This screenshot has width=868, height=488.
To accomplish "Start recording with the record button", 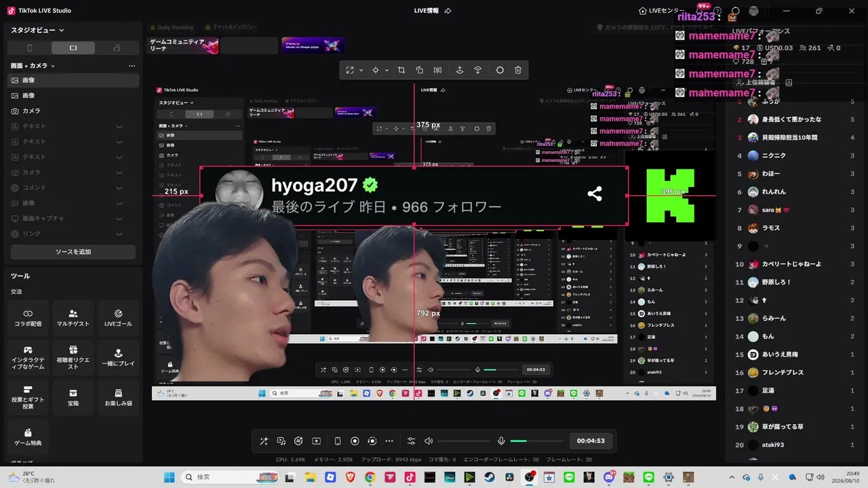I will pyautogui.click(x=355, y=441).
